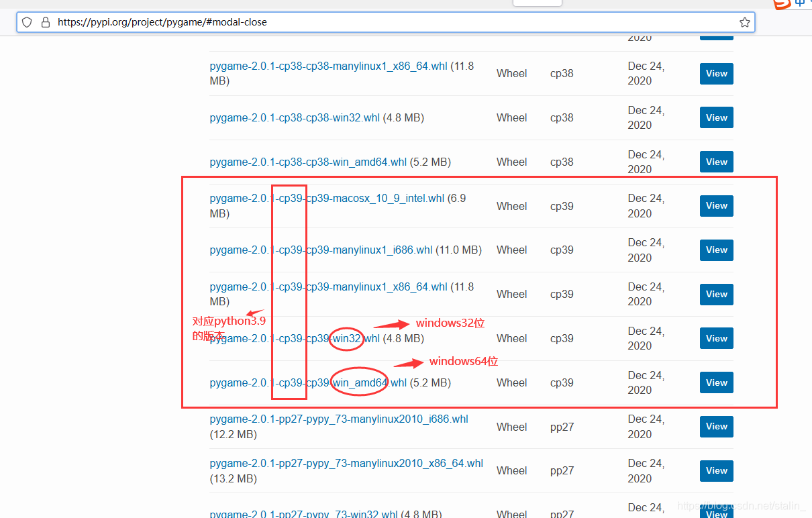Viewport: 812px width, 518px height.
Task: Focus the pypi.org address bar
Action: 386,22
